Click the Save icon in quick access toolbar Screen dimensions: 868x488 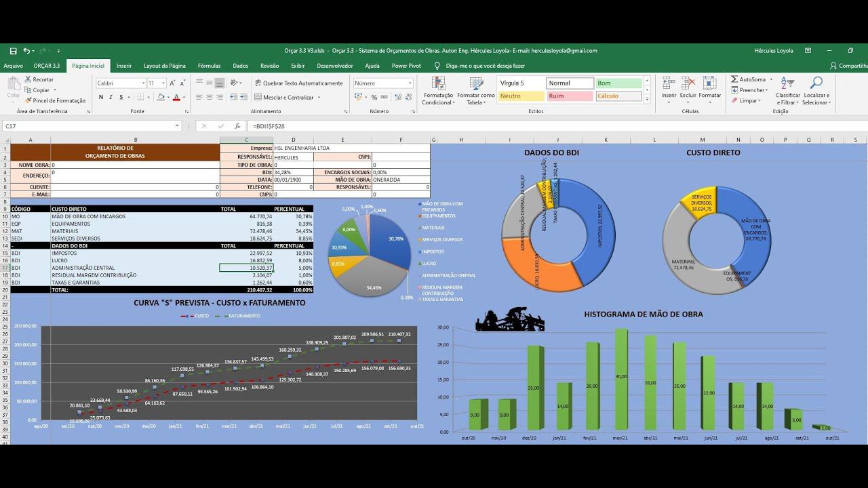pyautogui.click(x=14, y=51)
